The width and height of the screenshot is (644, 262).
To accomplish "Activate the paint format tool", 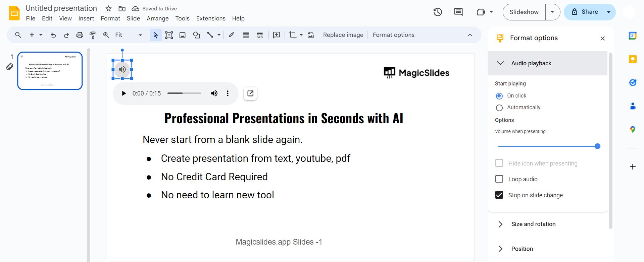I will point(93,35).
